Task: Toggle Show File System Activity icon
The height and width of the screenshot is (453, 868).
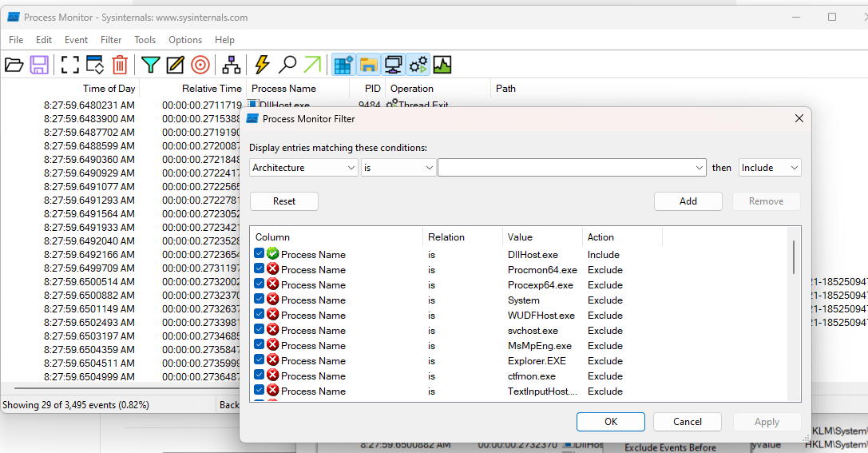Action: [x=368, y=65]
